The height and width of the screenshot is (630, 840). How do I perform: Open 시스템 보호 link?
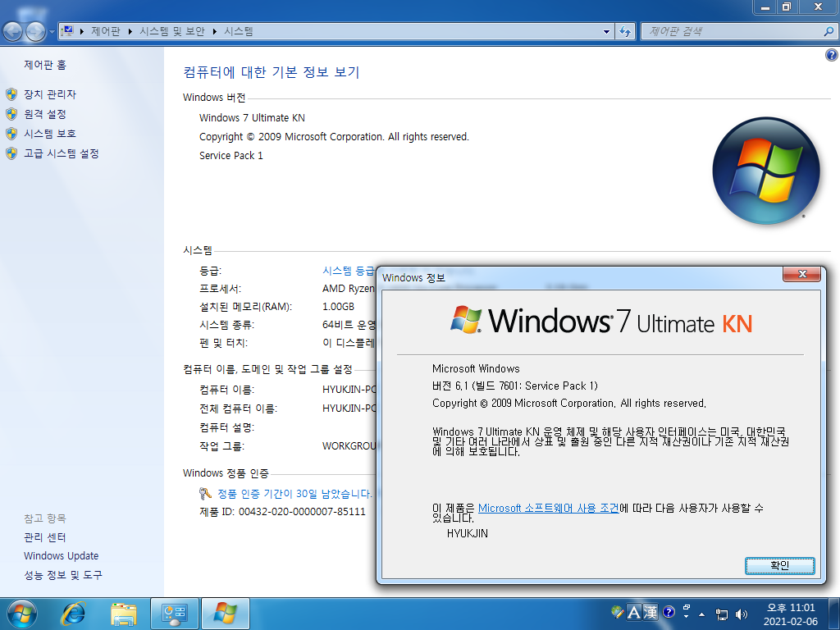tap(50, 134)
